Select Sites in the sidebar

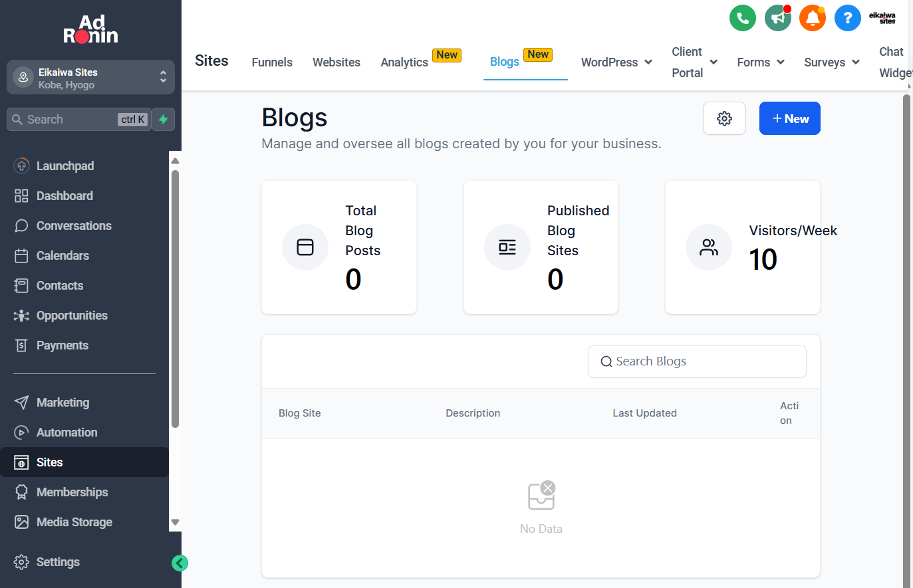84,462
